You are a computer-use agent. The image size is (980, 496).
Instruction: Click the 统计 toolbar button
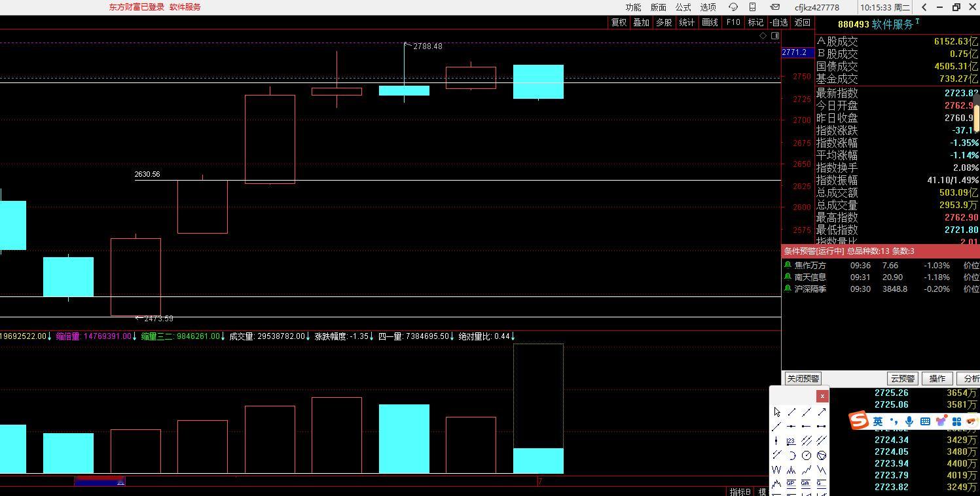tap(687, 22)
